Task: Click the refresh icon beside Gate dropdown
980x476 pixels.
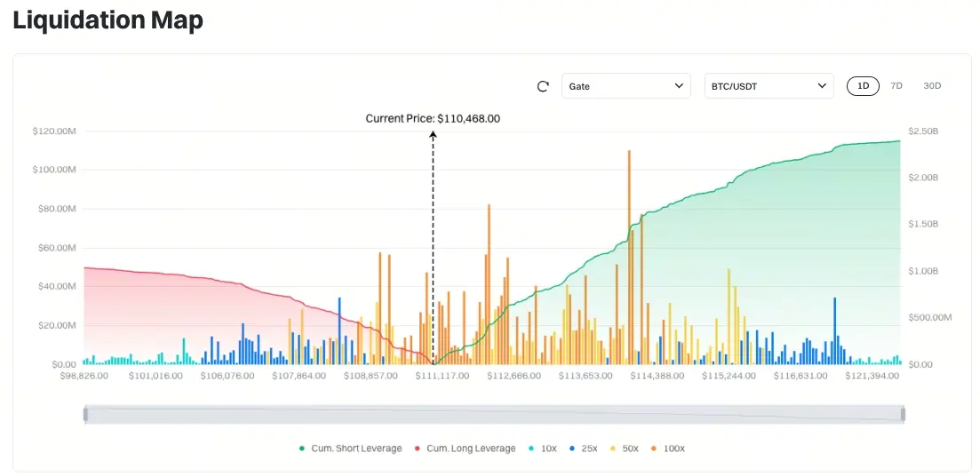Action: pyautogui.click(x=543, y=86)
